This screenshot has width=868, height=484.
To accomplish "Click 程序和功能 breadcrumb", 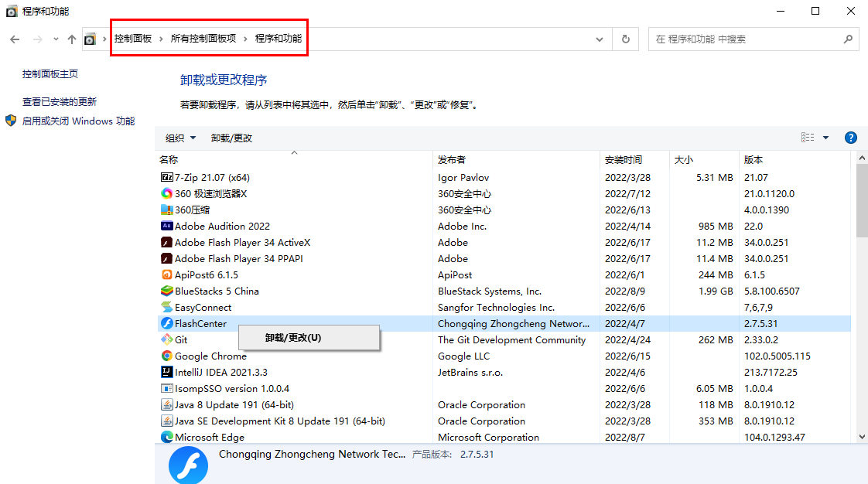I will pos(279,38).
